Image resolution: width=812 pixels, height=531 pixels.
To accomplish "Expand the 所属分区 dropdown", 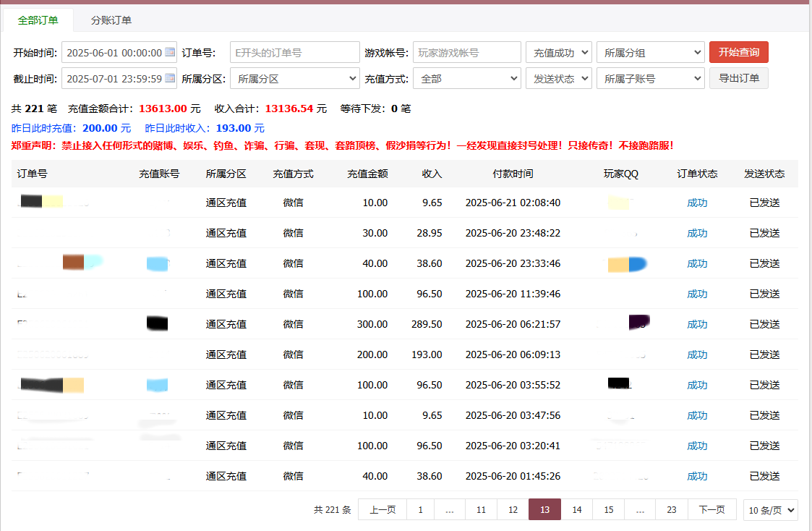I will tap(296, 78).
